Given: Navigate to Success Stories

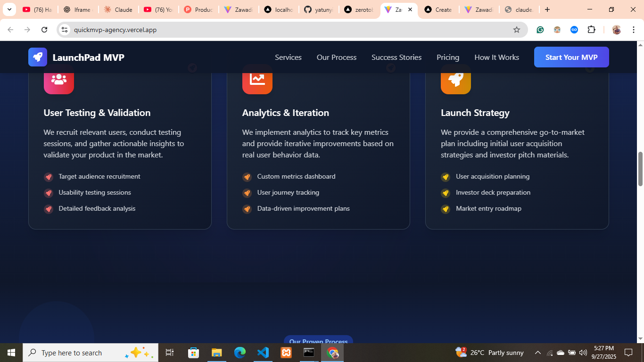Looking at the screenshot, I should click(396, 57).
